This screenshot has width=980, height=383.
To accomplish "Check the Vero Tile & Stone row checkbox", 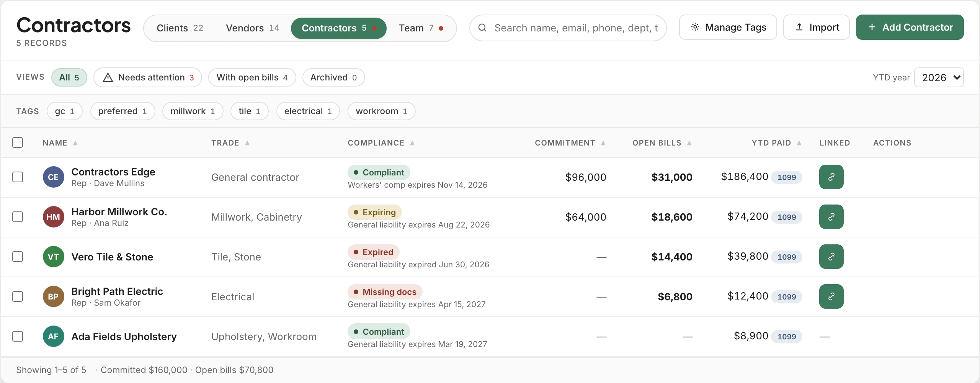I will [x=18, y=257].
